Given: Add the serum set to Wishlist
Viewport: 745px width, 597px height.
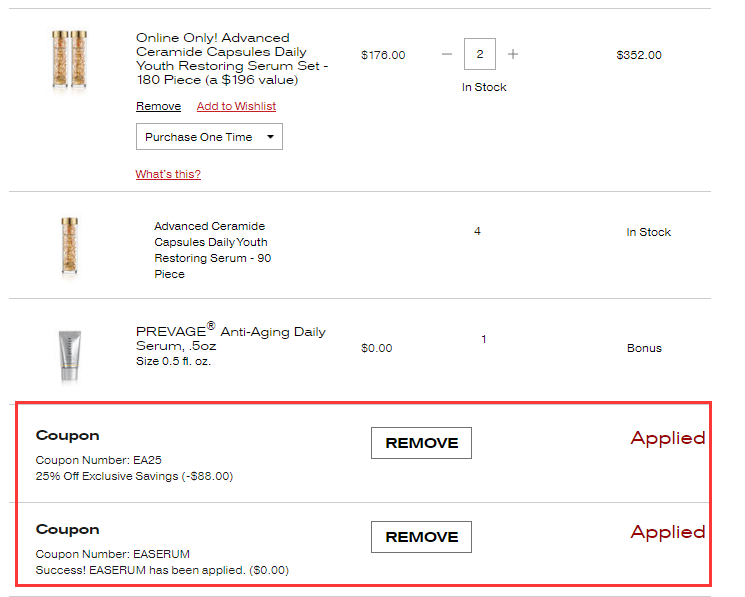Looking at the screenshot, I should point(236,106).
